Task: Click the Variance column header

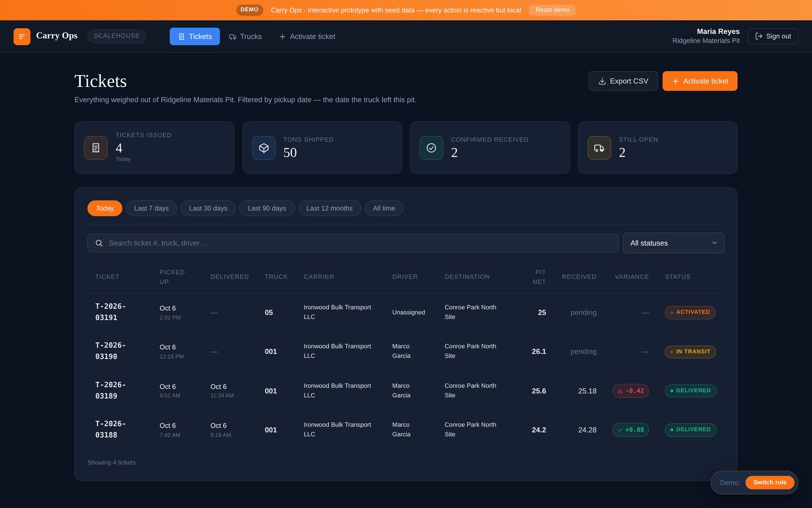Action: [632, 277]
